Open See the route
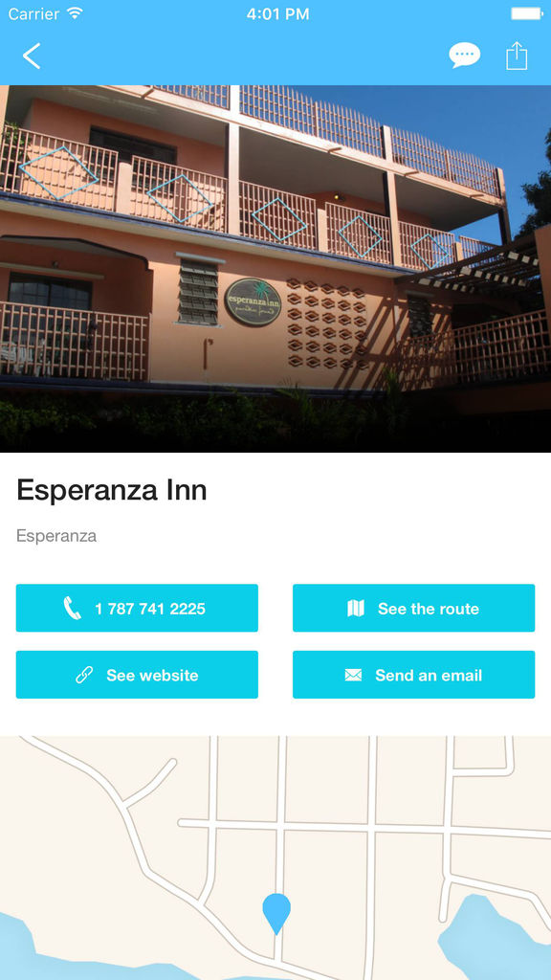 413,608
